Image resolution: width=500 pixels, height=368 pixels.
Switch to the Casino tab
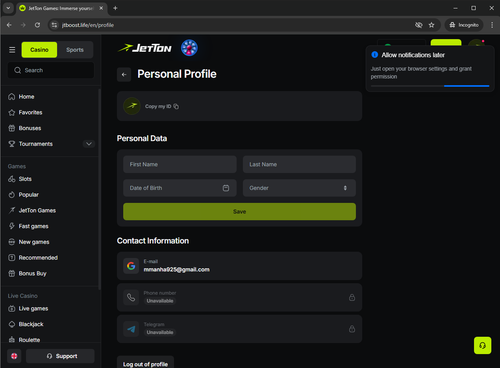tap(39, 50)
